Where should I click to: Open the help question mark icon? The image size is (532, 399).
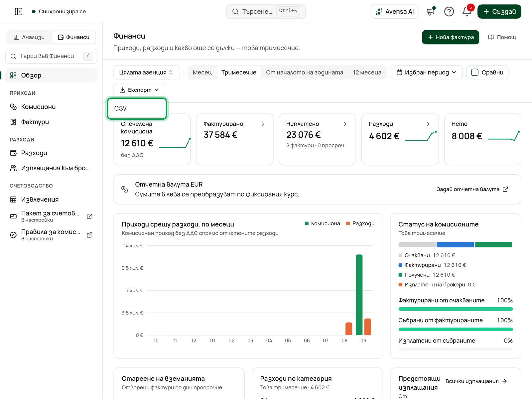(x=449, y=12)
